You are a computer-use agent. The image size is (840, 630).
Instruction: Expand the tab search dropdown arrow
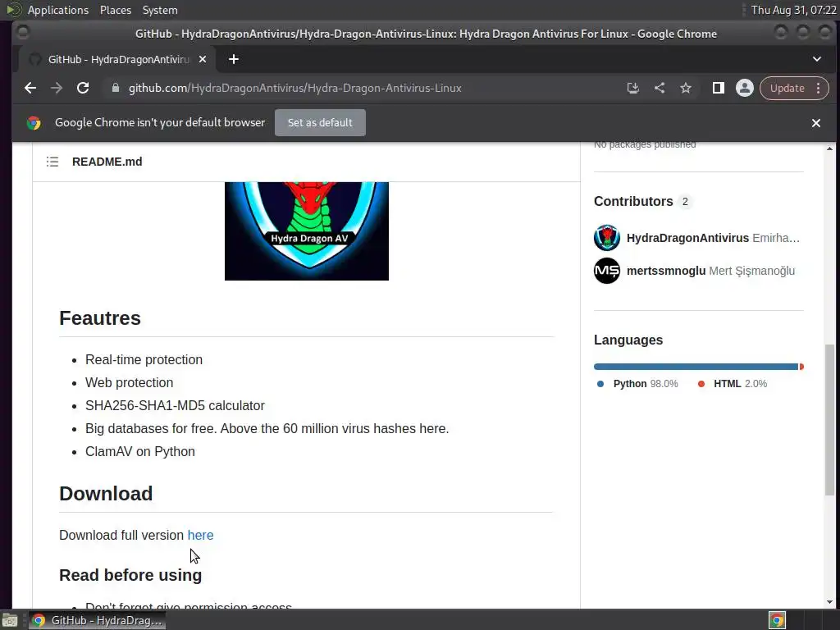[816, 59]
